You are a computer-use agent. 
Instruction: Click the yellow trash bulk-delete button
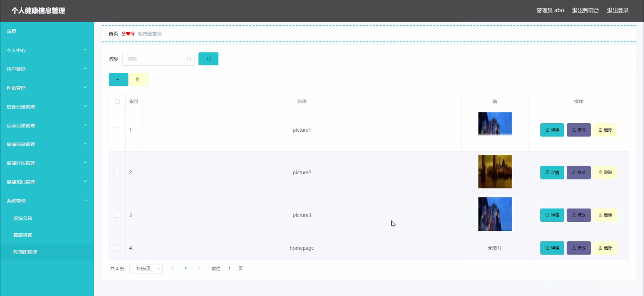(x=138, y=79)
